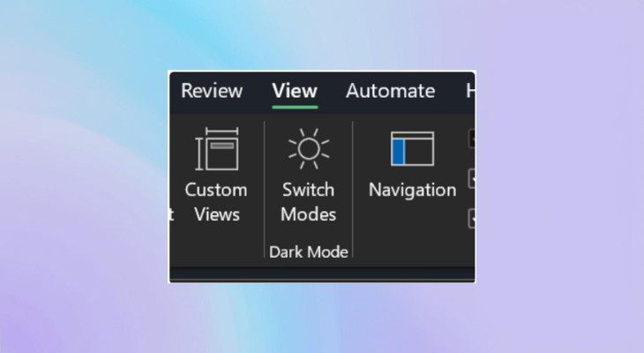
Task: Open the partially visible H tab
Action: point(470,91)
